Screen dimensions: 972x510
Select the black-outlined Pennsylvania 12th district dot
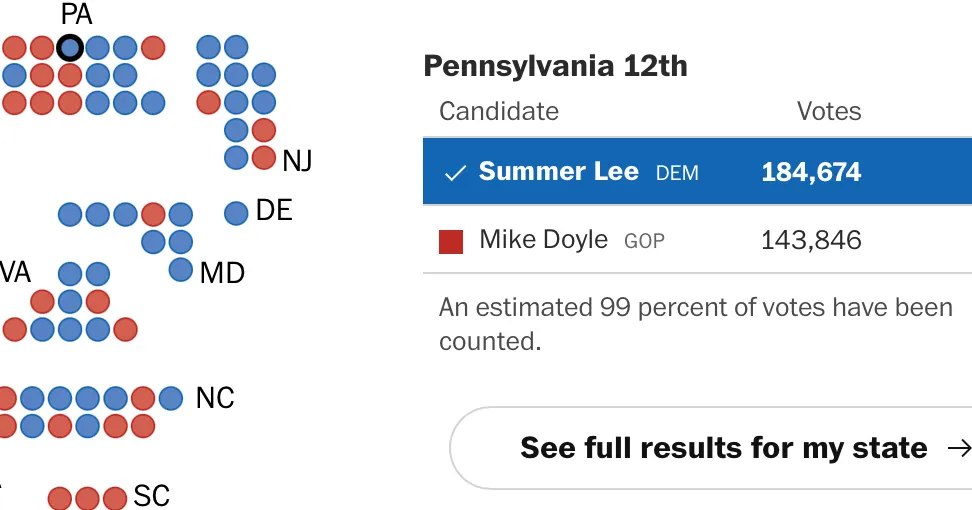70,48
